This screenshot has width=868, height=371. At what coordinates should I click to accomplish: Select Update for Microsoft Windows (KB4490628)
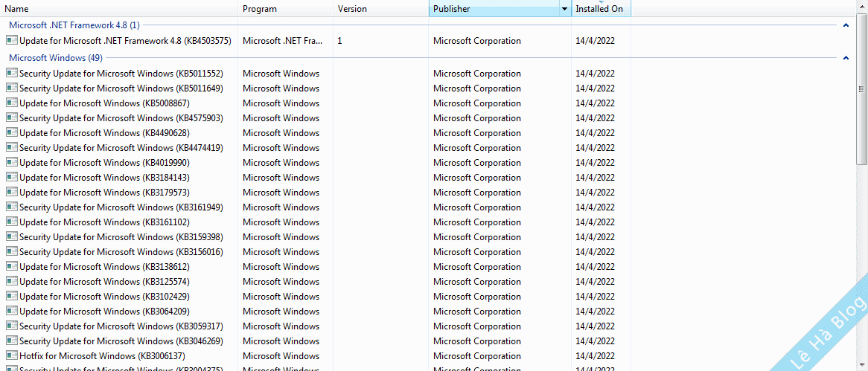[105, 132]
